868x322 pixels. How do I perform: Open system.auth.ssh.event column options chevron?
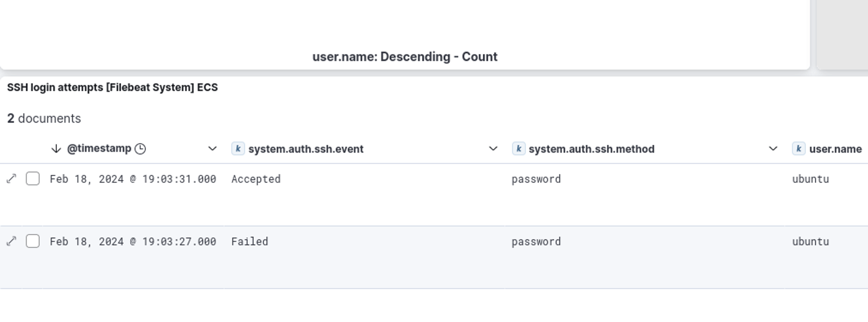click(493, 149)
